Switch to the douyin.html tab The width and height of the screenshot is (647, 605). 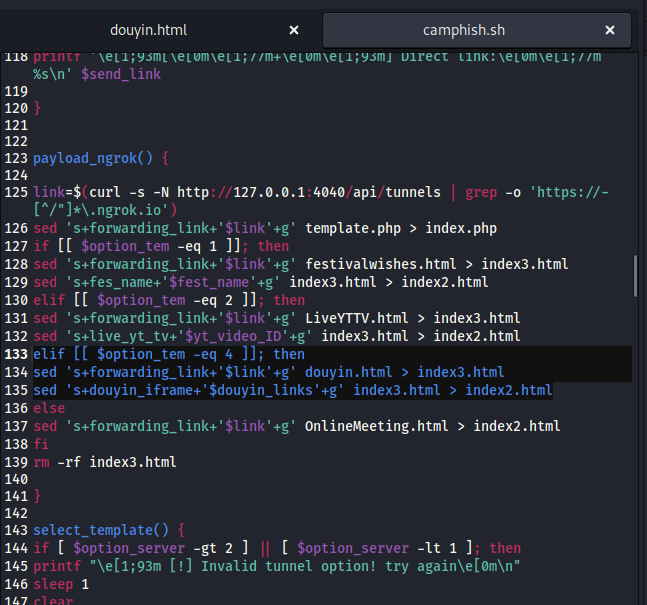[x=146, y=30]
